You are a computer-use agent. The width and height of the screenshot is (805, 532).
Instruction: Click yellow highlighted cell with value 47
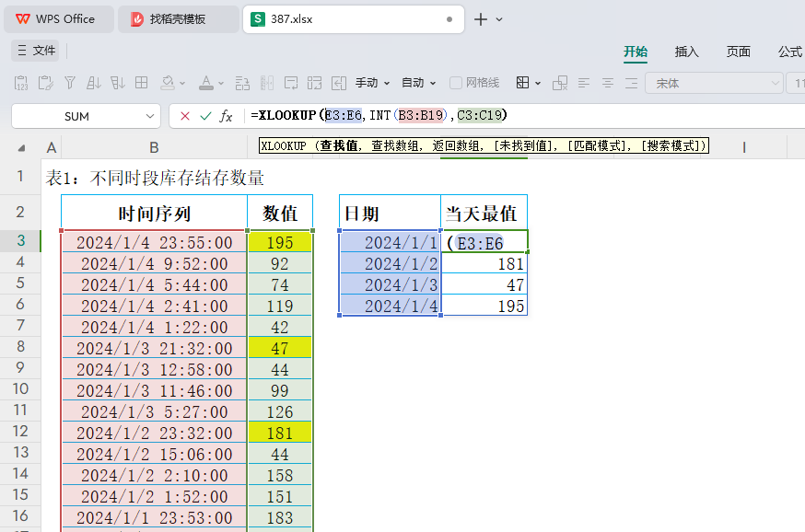[280, 348]
